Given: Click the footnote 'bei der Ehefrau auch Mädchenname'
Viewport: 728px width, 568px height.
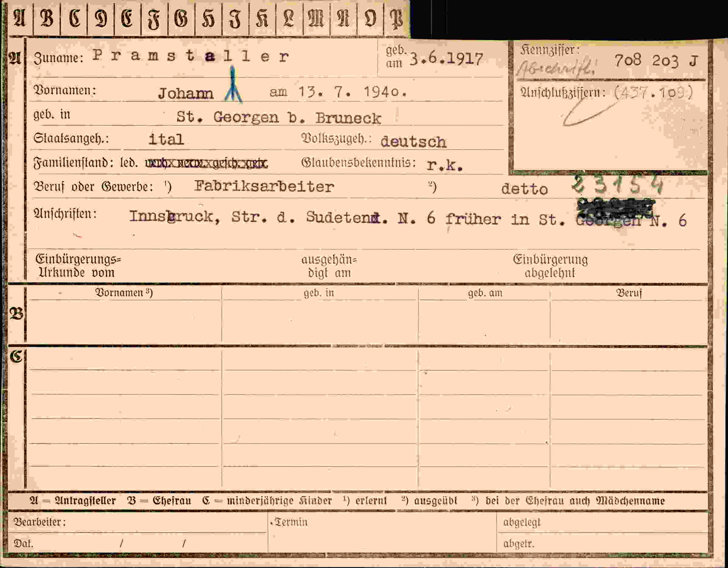Looking at the screenshot, I should point(575,500).
